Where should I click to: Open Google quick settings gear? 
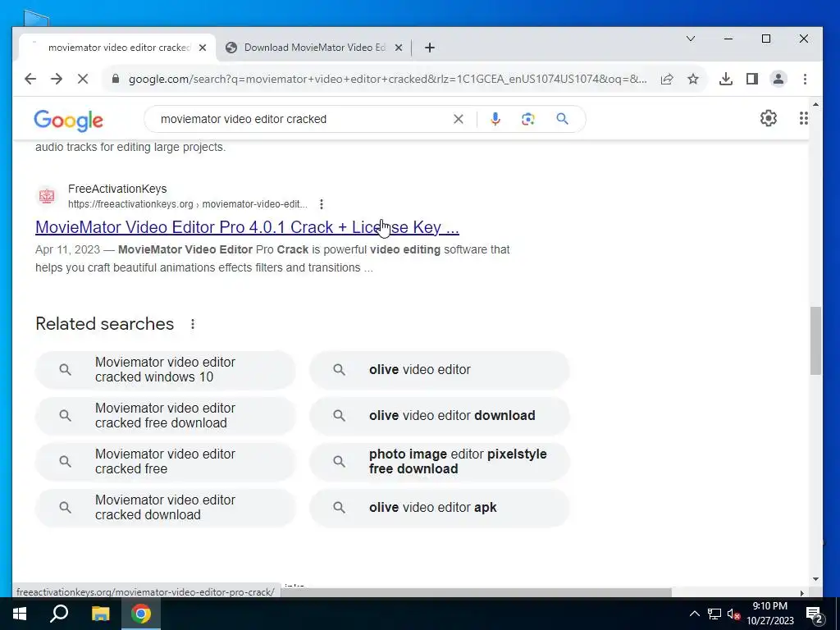(769, 118)
